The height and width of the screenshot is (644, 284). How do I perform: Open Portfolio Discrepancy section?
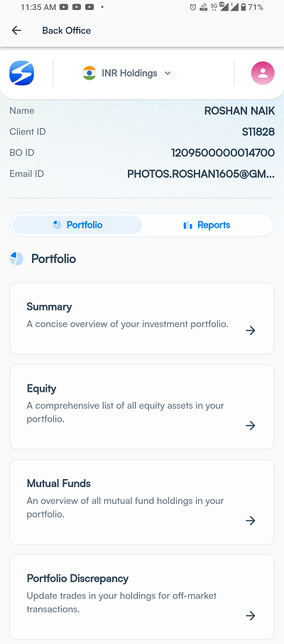point(142,597)
